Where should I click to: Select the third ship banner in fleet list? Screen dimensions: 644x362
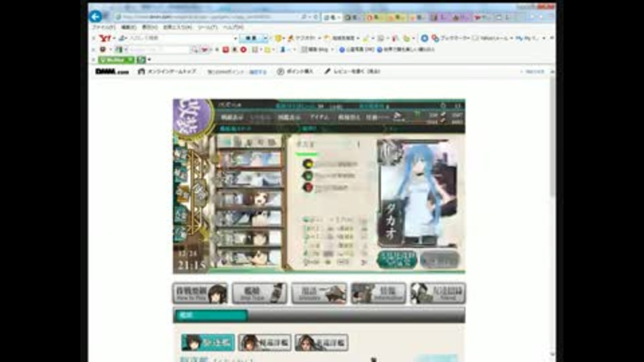click(x=250, y=198)
